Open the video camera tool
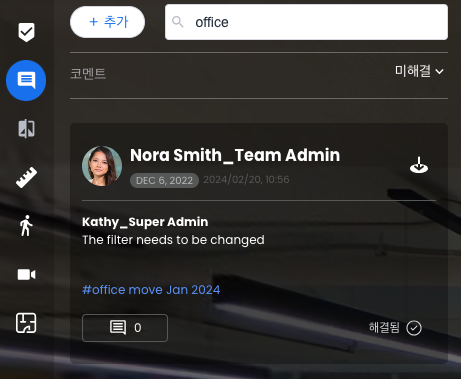Image resolution: width=461 pixels, height=379 pixels. tap(26, 275)
